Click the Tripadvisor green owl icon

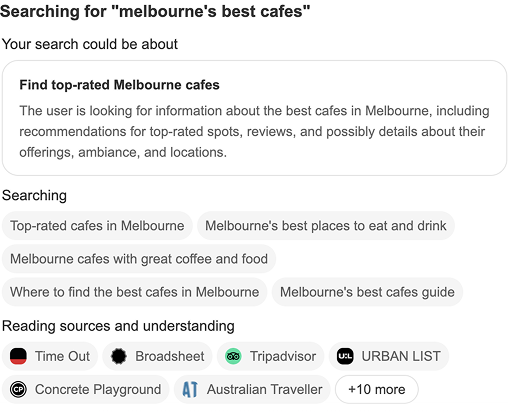click(233, 356)
